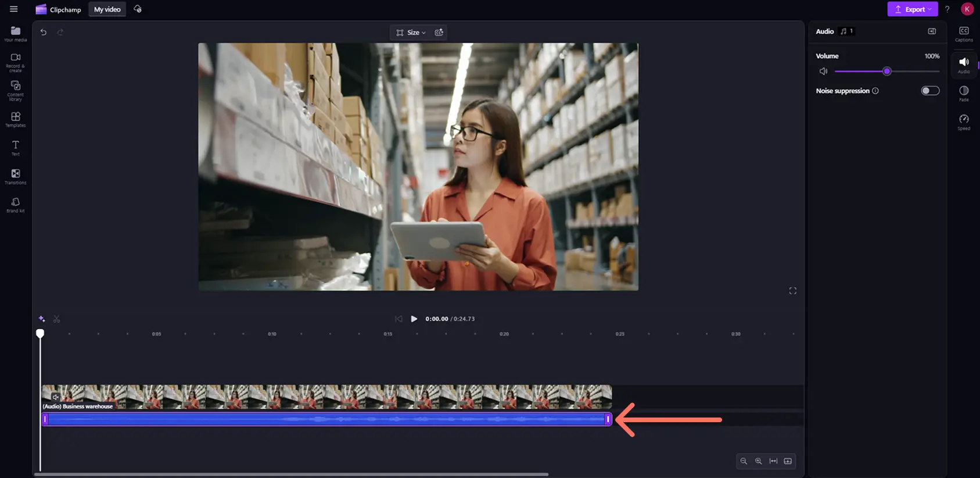This screenshot has height=478, width=980.
Task: Open Record & create panel
Action: 16,62
